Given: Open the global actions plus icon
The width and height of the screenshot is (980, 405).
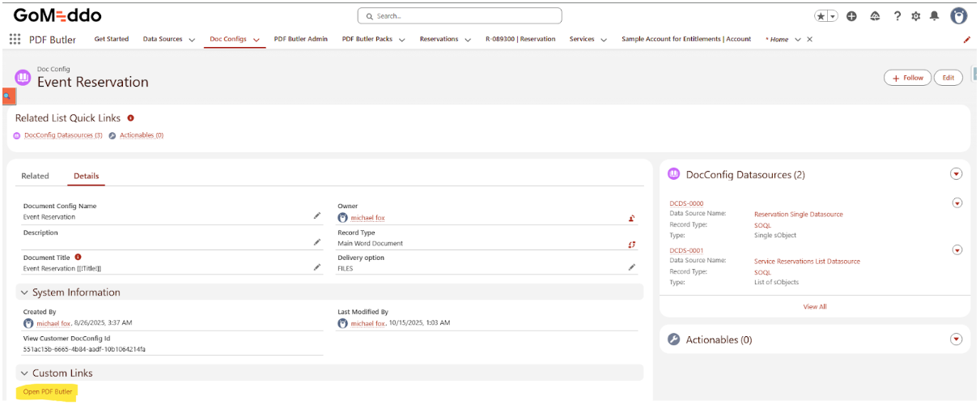Looking at the screenshot, I should pos(851,16).
